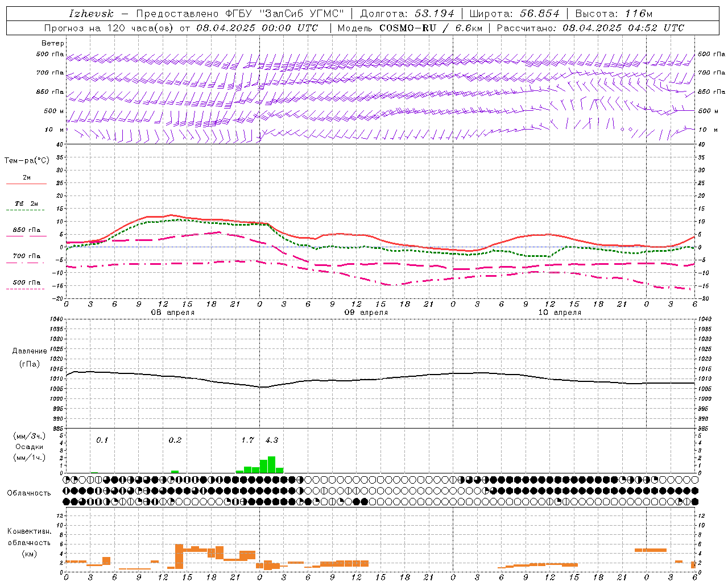The image size is (728, 582).
Task: Click the 'Конвективн.' convective cloud label
Action: 29,531
